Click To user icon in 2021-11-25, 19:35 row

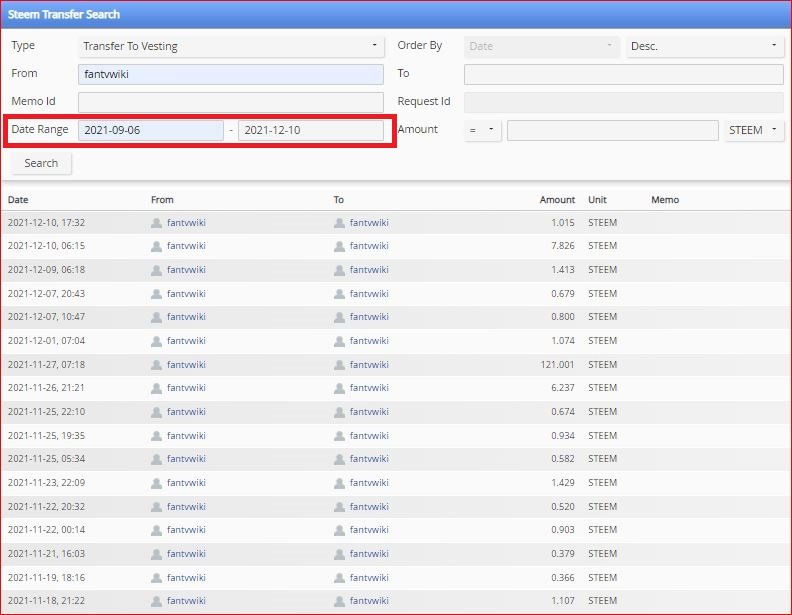[x=339, y=436]
